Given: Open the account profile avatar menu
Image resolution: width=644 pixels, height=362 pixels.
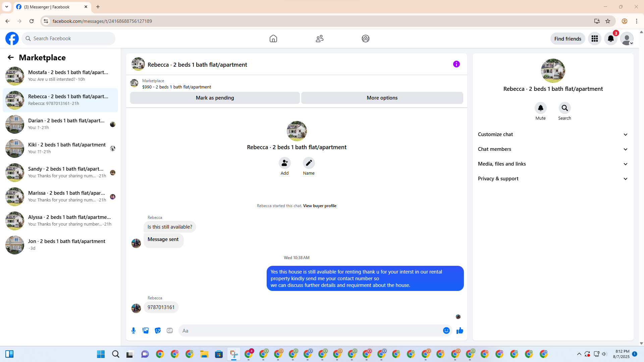Looking at the screenshot, I should (627, 39).
